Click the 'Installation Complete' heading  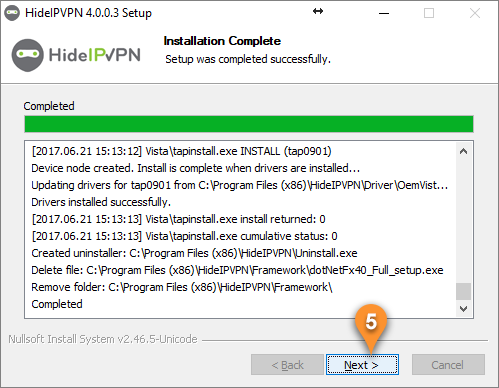[x=222, y=41]
